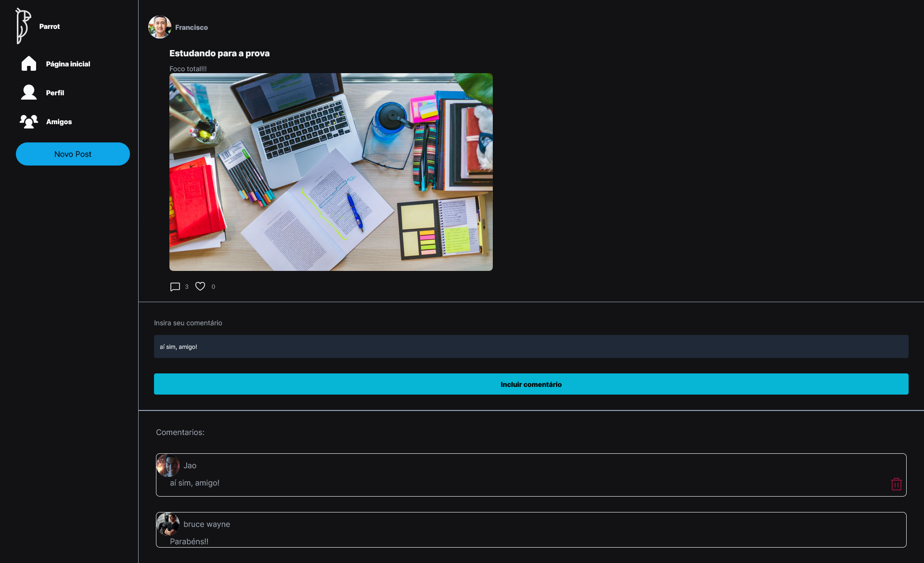Image resolution: width=924 pixels, height=563 pixels.
Task: Click the home icon in the sidebar
Action: [29, 64]
